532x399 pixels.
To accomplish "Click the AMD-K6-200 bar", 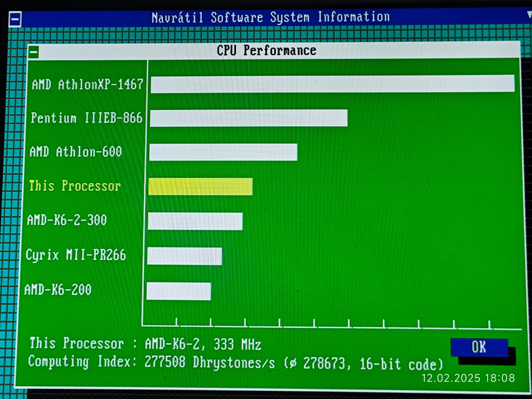I will pyautogui.click(x=178, y=291).
